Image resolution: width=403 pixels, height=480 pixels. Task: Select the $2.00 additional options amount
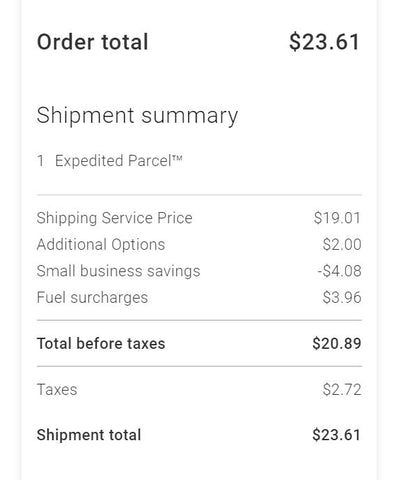342,245
